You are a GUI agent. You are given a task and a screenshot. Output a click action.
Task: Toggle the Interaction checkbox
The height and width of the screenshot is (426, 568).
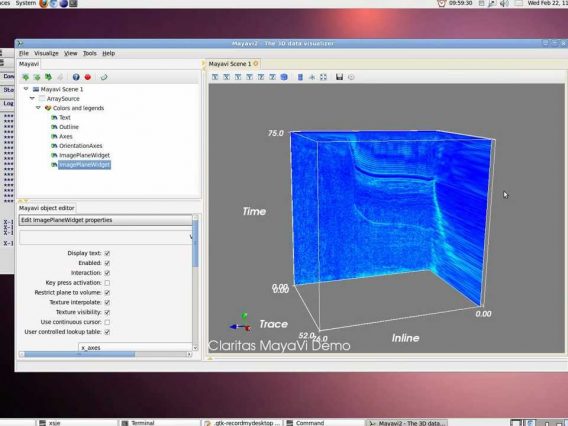107,273
